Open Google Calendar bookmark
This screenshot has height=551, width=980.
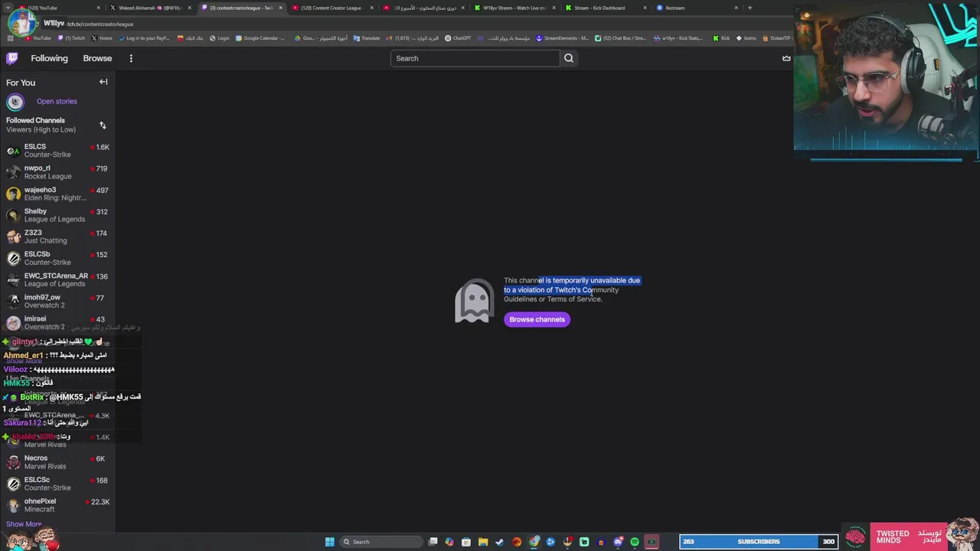tap(260, 37)
